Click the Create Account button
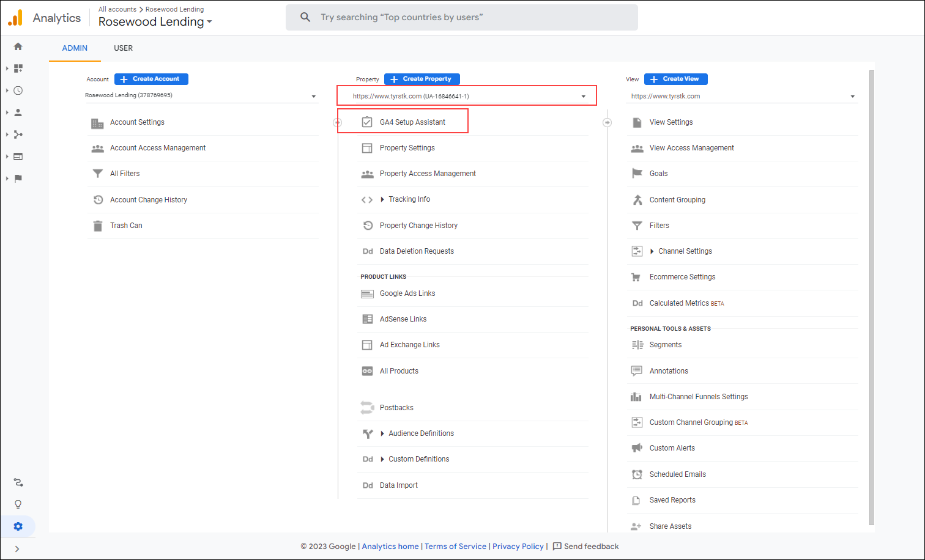 coord(151,79)
